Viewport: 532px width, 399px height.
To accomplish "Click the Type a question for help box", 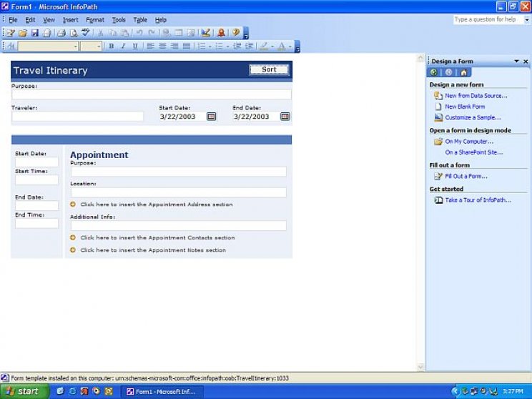I will 488,20.
